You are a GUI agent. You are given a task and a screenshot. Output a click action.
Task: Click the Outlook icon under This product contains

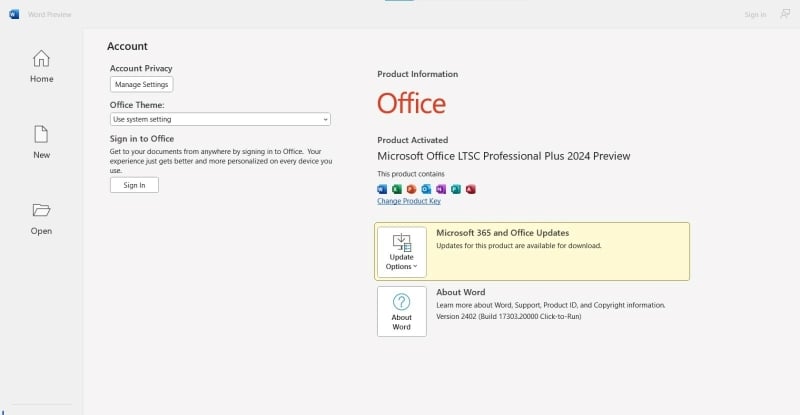pos(426,189)
